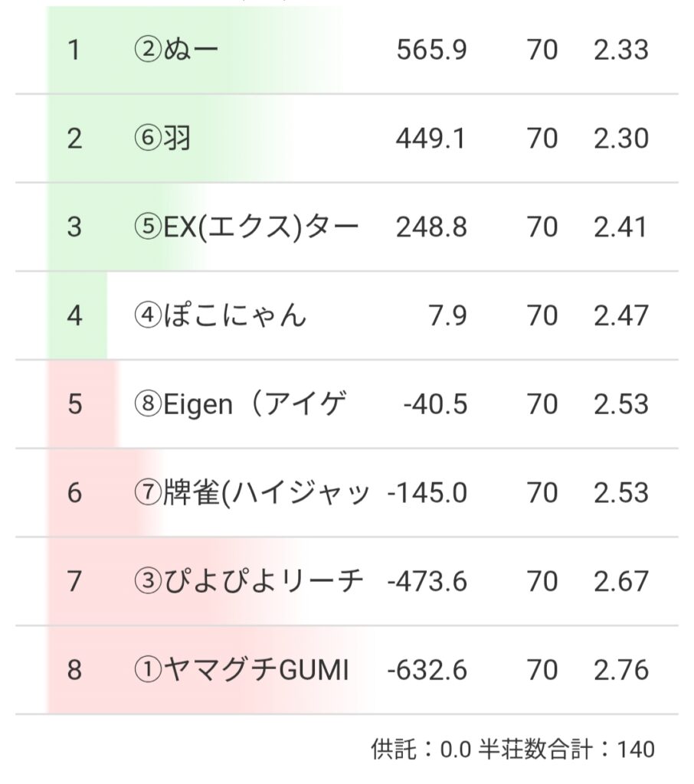Click the 248.8 score value
This screenshot has width=694, height=784.
click(x=432, y=227)
